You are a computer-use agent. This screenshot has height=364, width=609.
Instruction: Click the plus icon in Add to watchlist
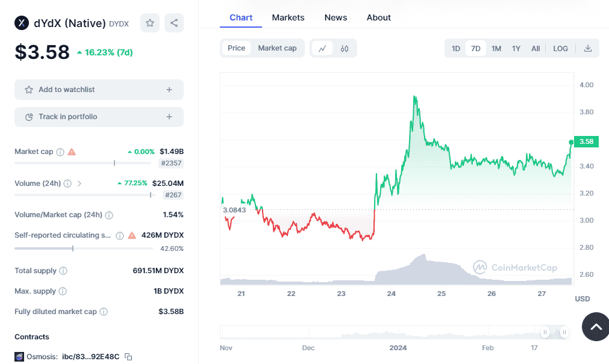[x=169, y=90]
